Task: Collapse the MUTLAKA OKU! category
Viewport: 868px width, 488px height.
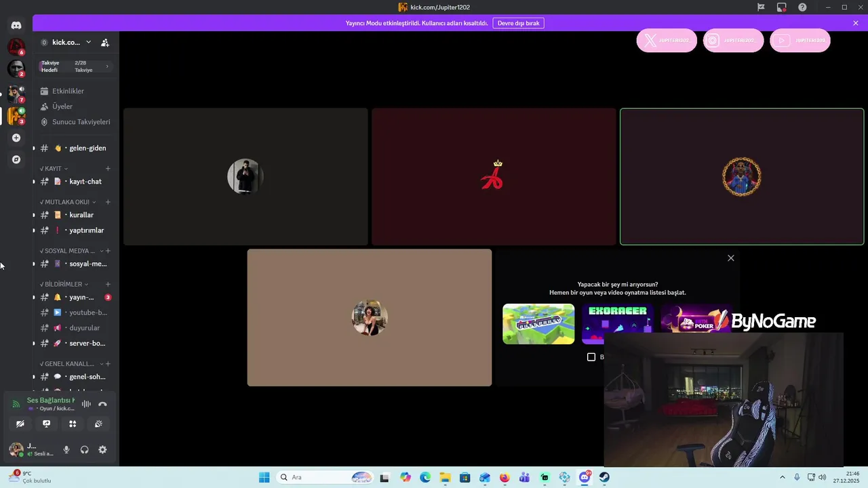Action: coord(68,202)
